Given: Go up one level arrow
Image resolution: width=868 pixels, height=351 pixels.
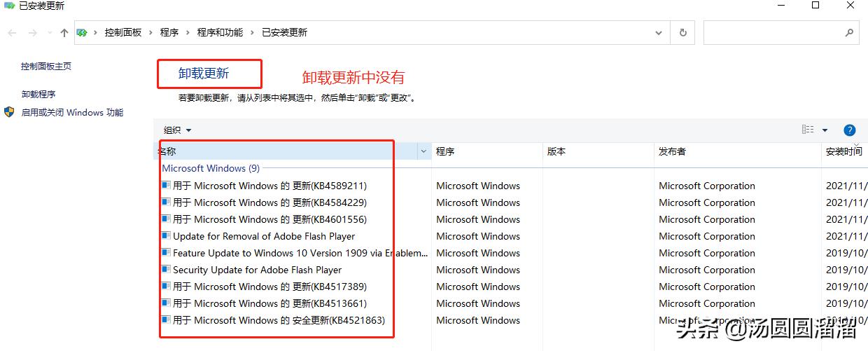Looking at the screenshot, I should (x=64, y=32).
